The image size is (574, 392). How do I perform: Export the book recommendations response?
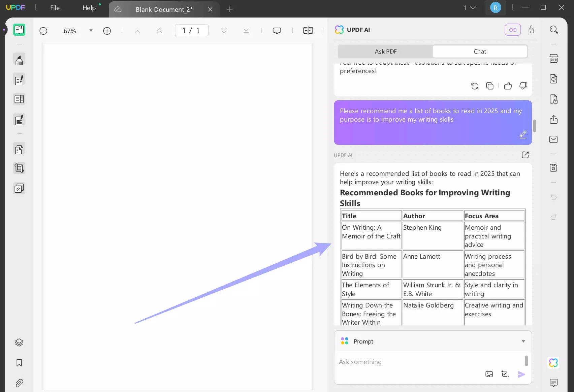(x=525, y=155)
